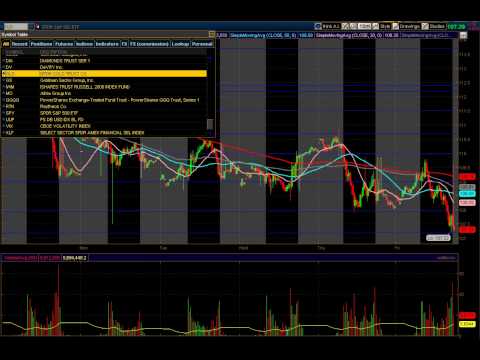The width and height of the screenshot is (480, 360).
Task: Open the Positions tab
Action: [x=41, y=44]
